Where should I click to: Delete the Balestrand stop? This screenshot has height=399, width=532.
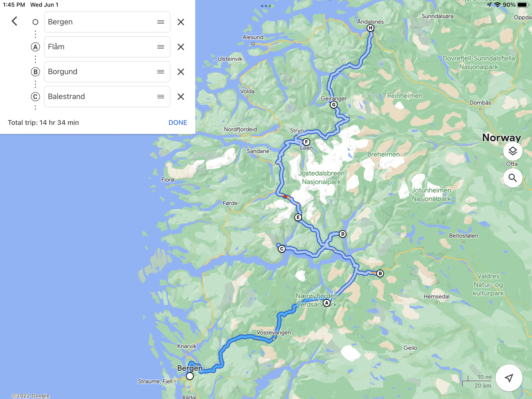pos(181,97)
